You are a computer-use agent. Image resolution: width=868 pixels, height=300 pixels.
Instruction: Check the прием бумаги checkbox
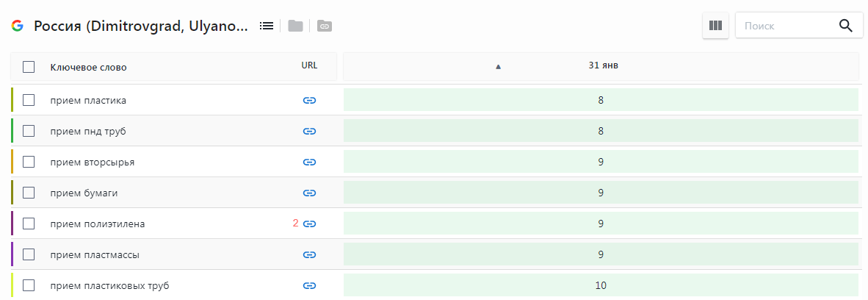coord(29,193)
